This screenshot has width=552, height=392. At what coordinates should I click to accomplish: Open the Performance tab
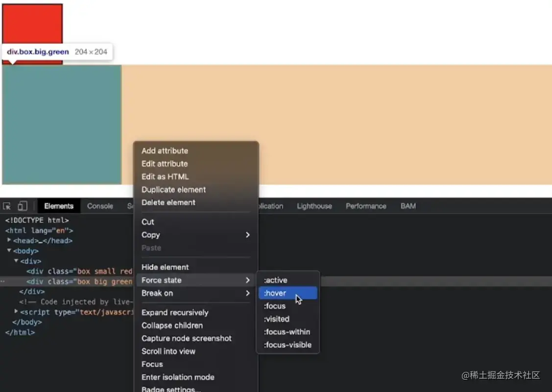click(x=366, y=206)
